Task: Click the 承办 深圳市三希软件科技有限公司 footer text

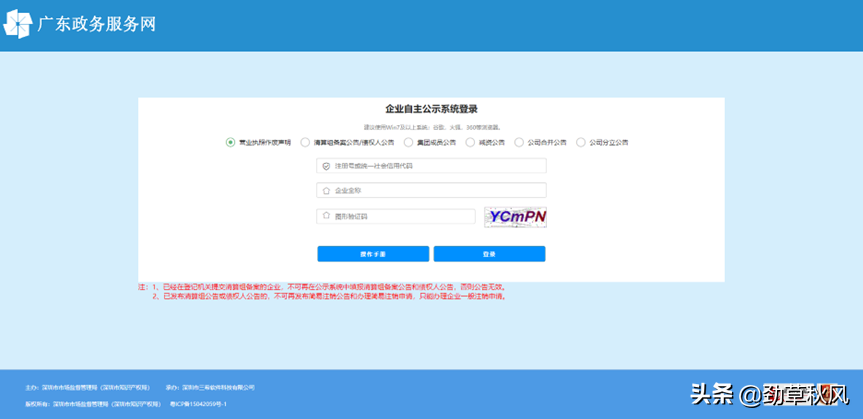Action: coord(210,388)
